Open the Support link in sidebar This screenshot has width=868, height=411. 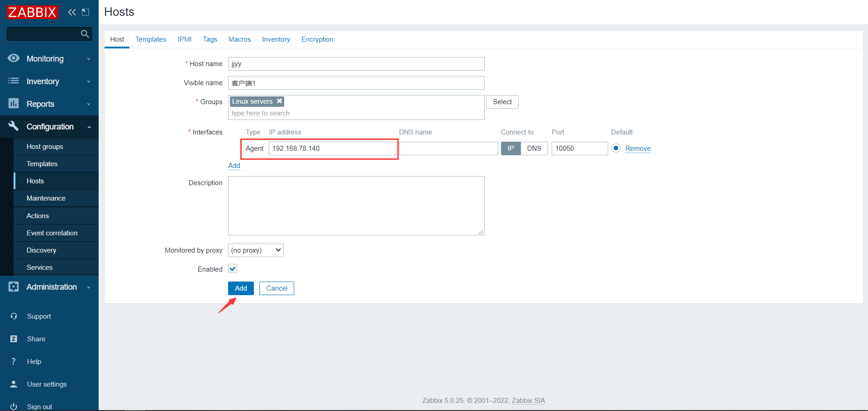[x=39, y=316]
